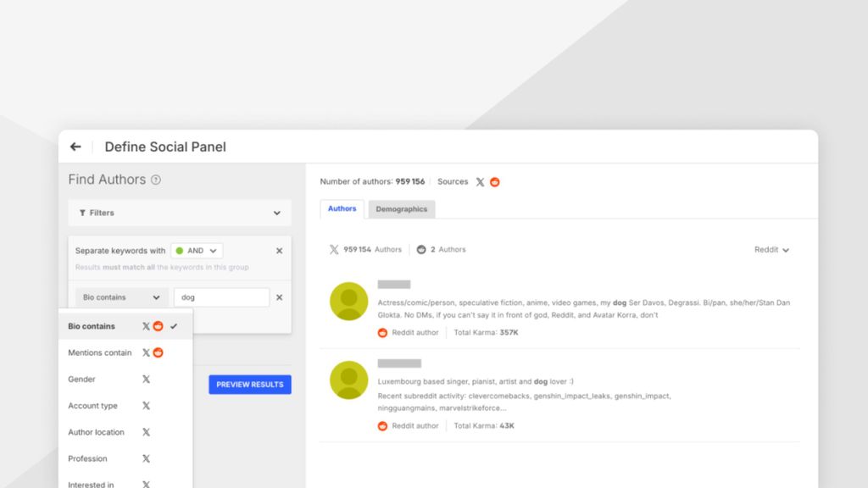Select the Authors tab
Image resolution: width=868 pixels, height=488 pixels.
342,209
